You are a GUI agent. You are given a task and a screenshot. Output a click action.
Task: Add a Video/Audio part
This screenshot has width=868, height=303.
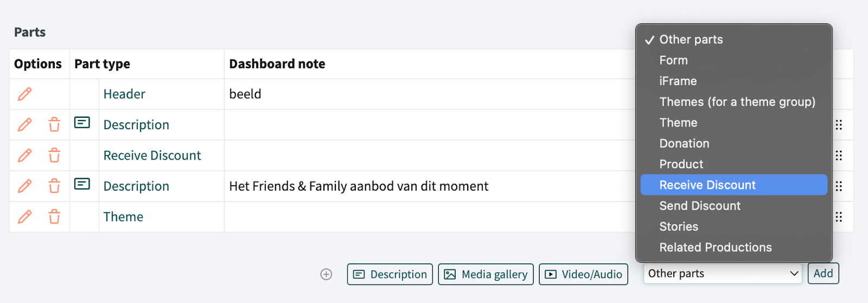(583, 274)
